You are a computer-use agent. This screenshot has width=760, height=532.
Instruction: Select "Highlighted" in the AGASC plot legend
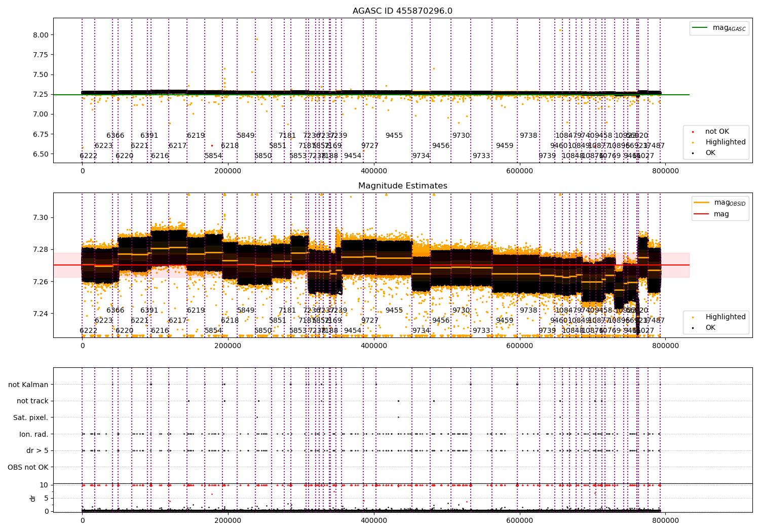726,142
